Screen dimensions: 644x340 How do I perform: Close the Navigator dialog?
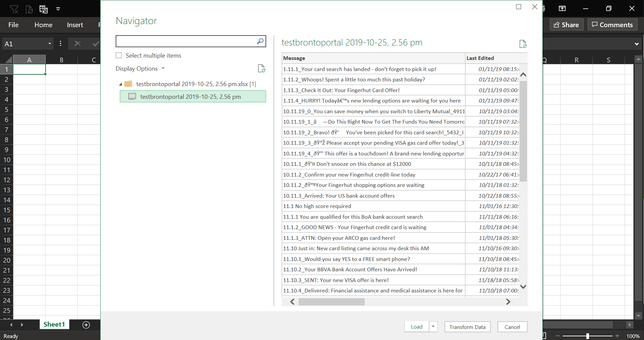pyautogui.click(x=535, y=7)
